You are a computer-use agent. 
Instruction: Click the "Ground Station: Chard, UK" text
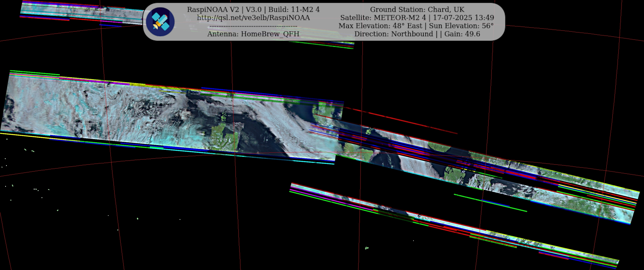point(417,9)
